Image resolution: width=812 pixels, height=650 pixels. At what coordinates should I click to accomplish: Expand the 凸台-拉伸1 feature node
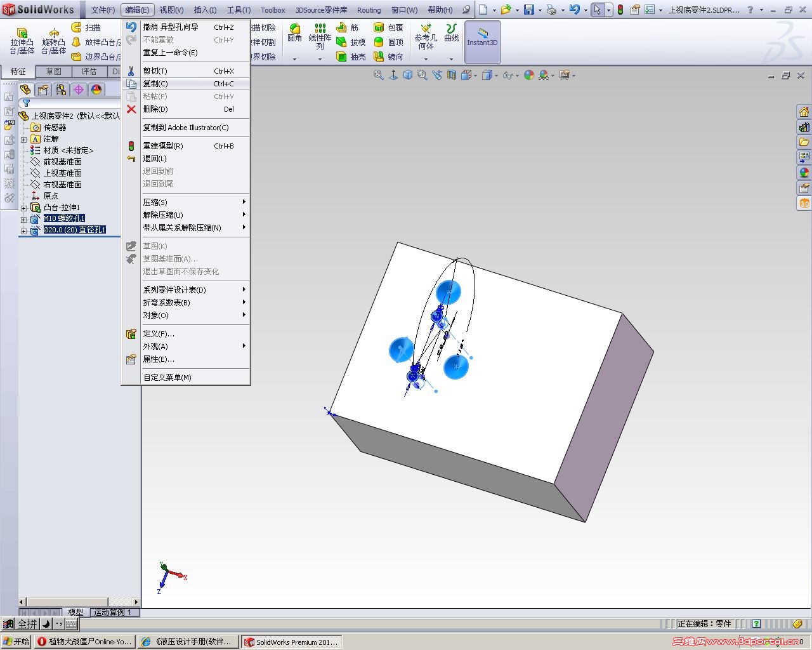pyautogui.click(x=24, y=208)
